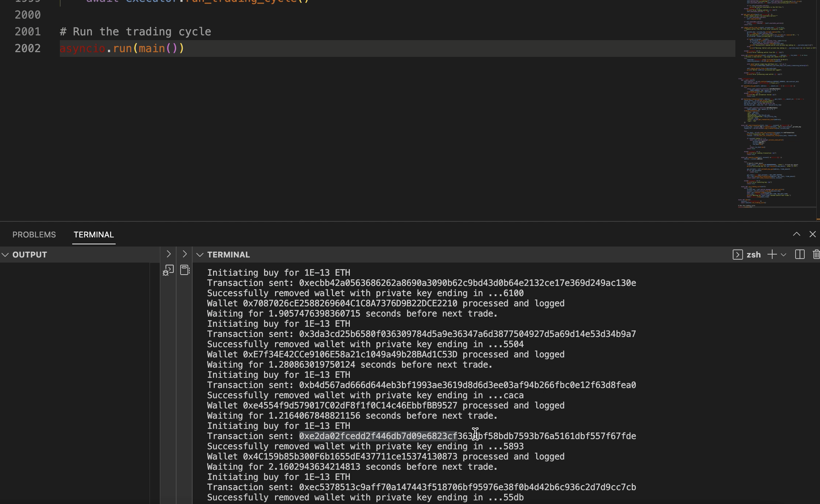Viewport: 820px width, 504px height.
Task: Click the zsh terminal label
Action: pos(753,255)
